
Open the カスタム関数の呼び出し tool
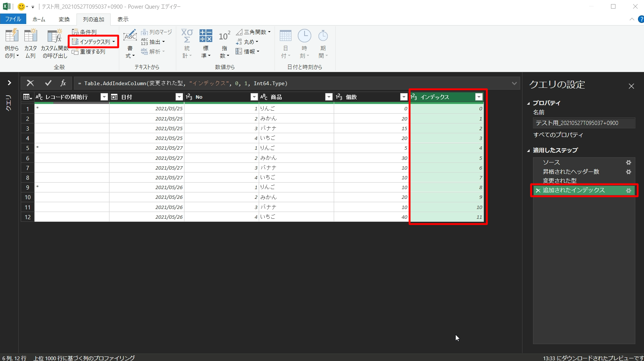coord(55,36)
